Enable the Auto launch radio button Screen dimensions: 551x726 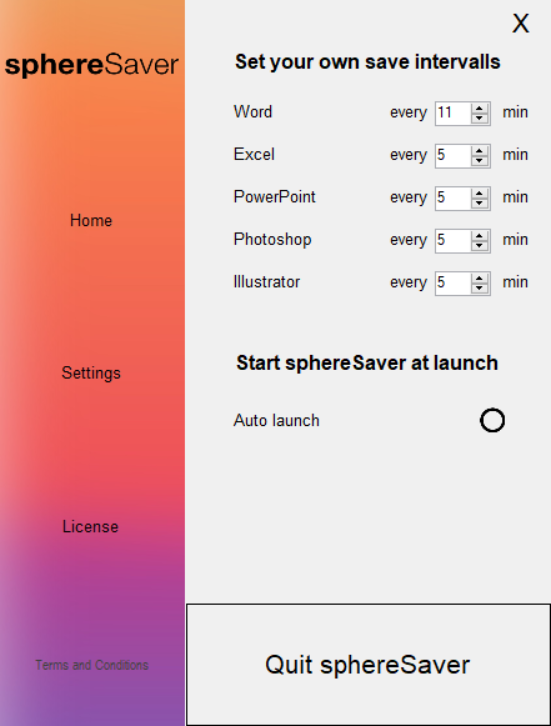pyautogui.click(x=492, y=420)
